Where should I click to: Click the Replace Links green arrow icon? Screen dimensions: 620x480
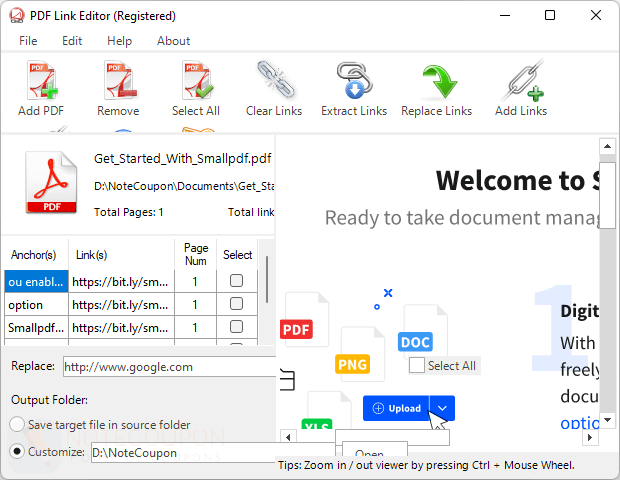click(x=440, y=81)
